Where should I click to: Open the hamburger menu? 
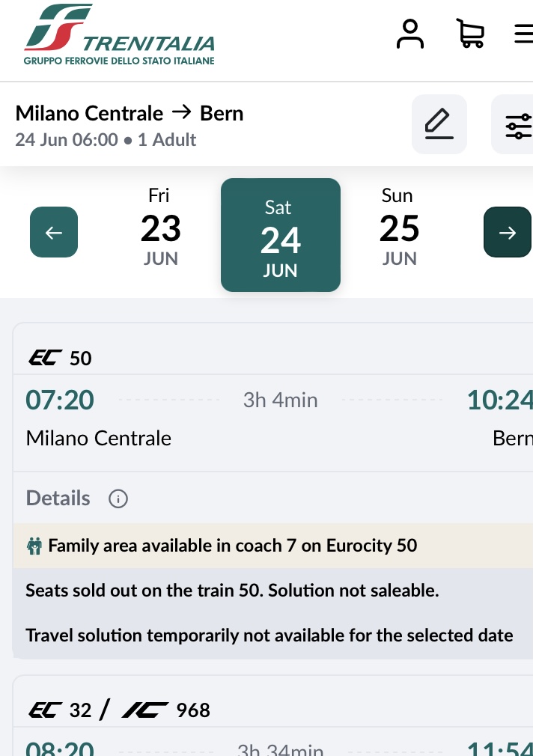[524, 34]
